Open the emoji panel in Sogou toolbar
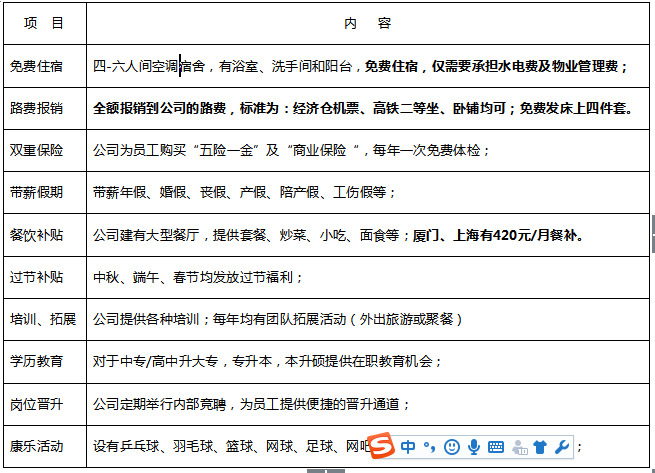The image size is (655, 473). point(452,446)
